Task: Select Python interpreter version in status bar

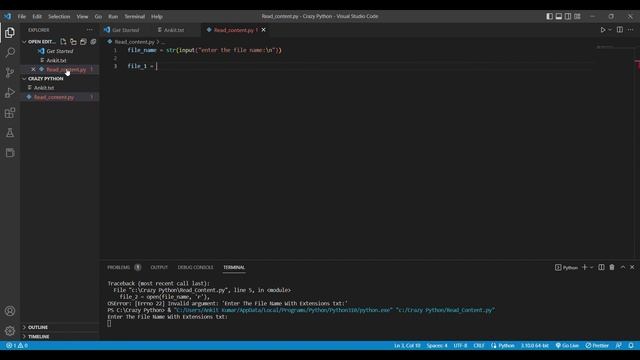Action: point(534,345)
